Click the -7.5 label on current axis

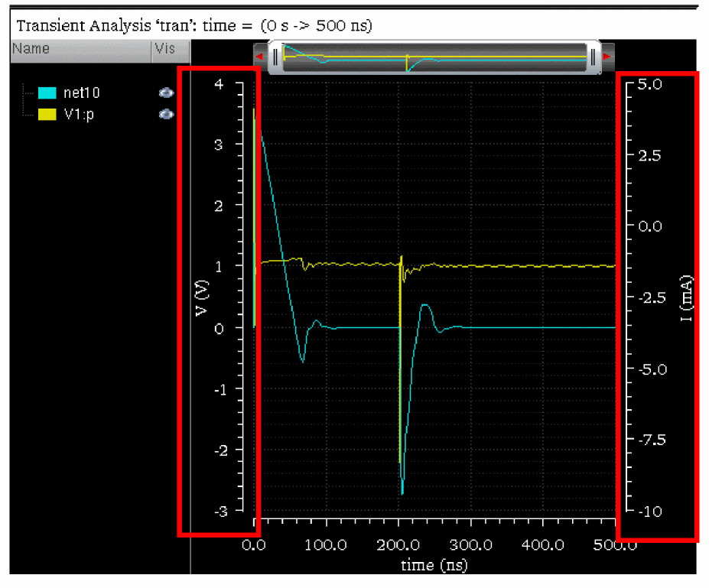pyautogui.click(x=652, y=440)
